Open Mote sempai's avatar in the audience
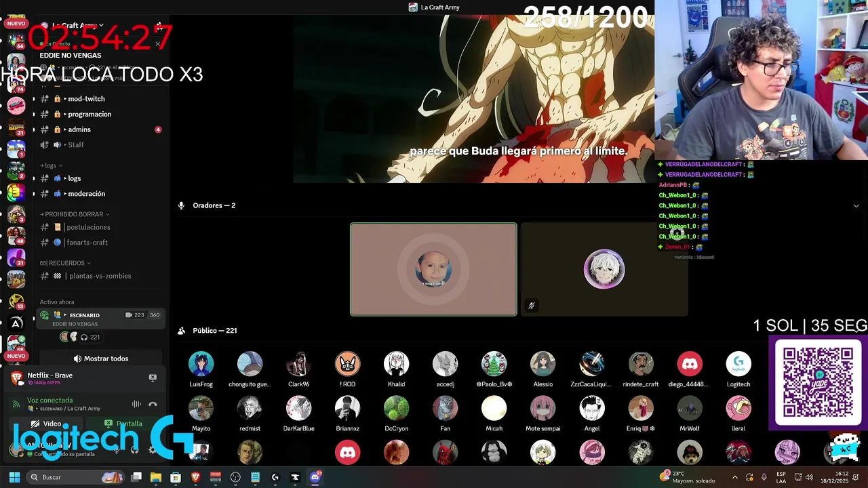 [542, 409]
